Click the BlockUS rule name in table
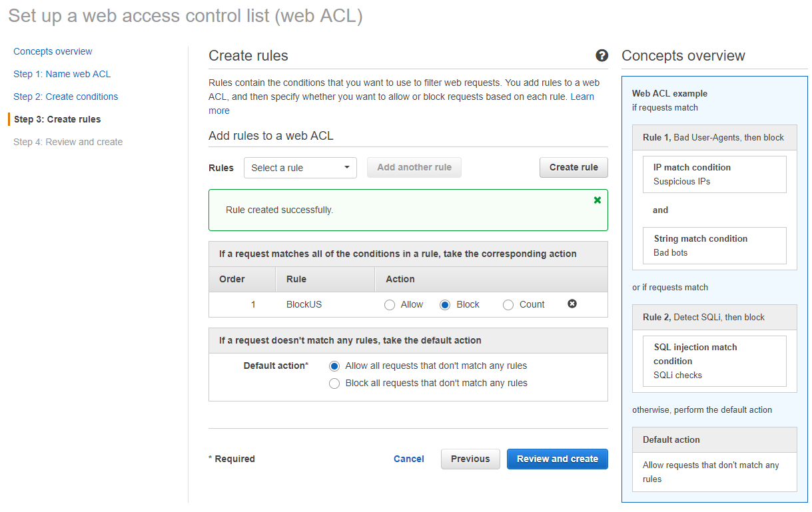The height and width of the screenshot is (512, 812). pos(304,304)
